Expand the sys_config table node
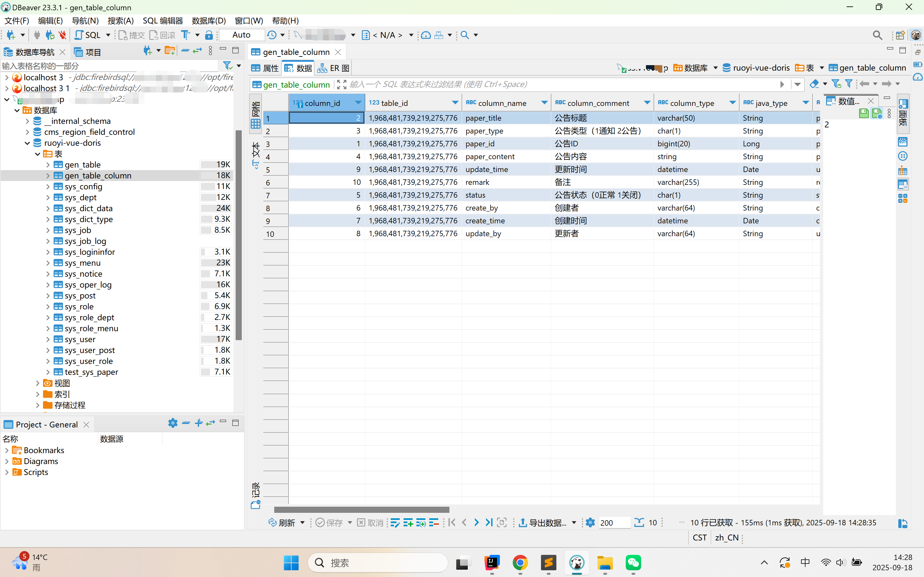 pyautogui.click(x=48, y=186)
